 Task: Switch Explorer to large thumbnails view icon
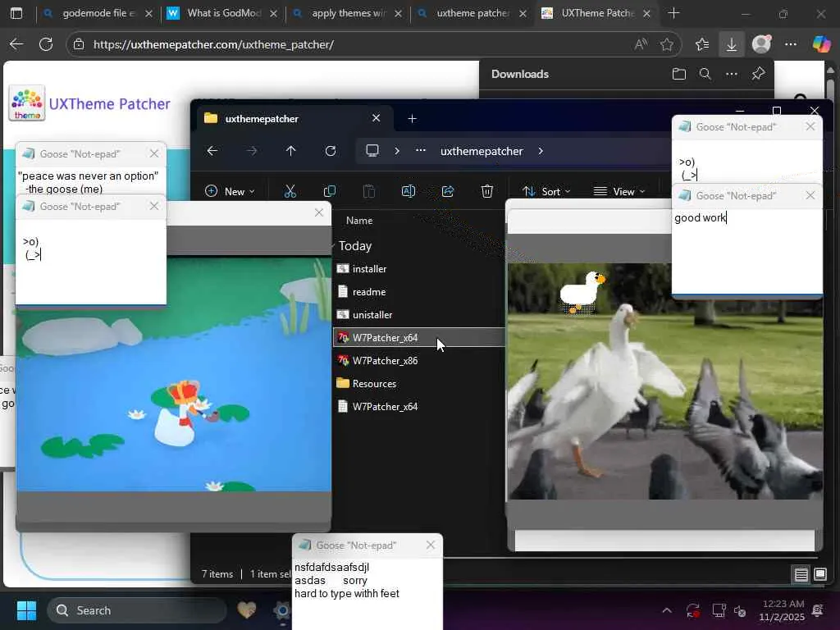(x=820, y=575)
